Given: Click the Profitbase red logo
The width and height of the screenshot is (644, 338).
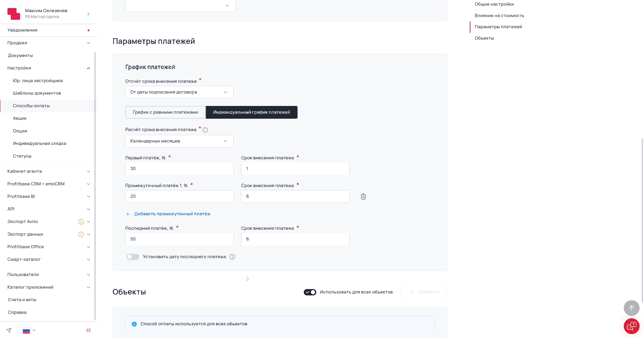Looking at the screenshot, I should pos(14,14).
